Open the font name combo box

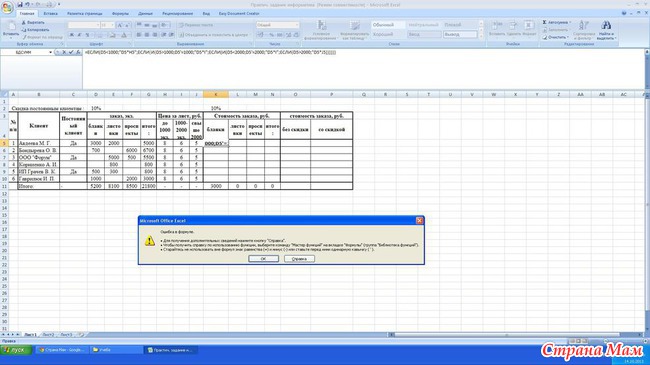pyautogui.click(x=84, y=25)
